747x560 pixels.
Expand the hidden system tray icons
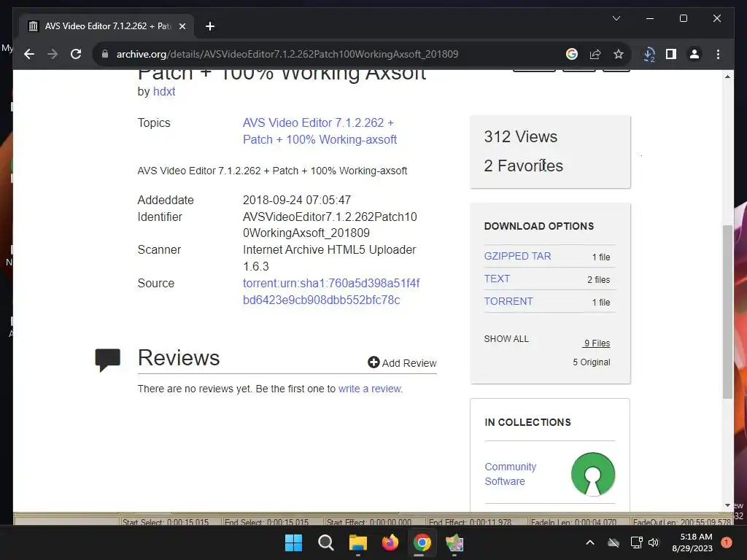589,542
